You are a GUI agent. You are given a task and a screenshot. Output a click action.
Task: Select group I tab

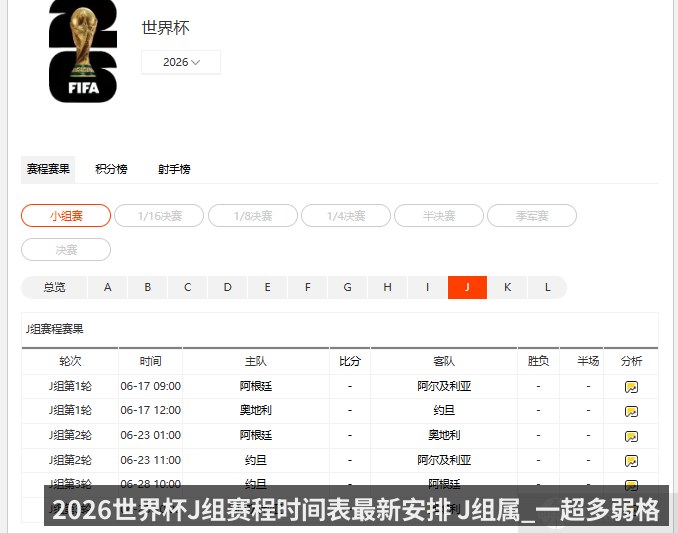click(x=428, y=287)
